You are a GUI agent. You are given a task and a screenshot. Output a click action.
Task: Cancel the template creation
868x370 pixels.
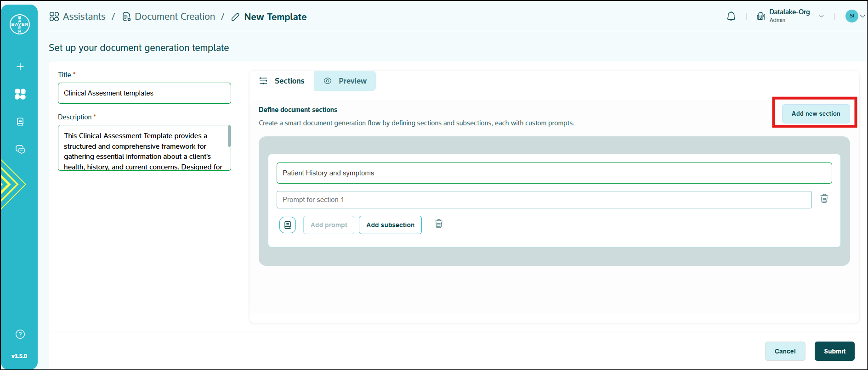(x=785, y=351)
